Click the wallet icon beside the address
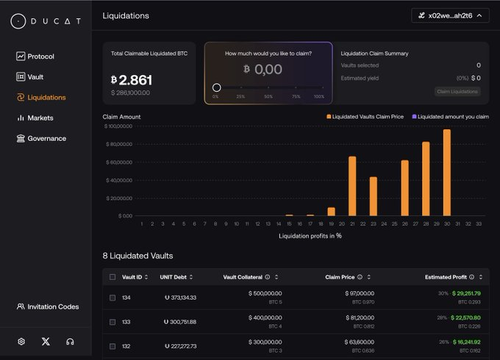 [x=422, y=15]
